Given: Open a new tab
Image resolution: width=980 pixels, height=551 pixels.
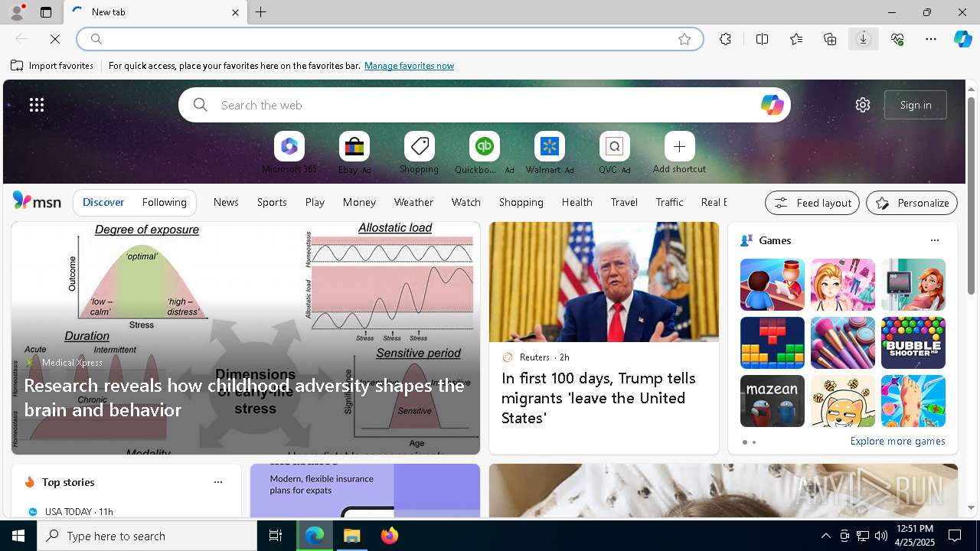Looking at the screenshot, I should (x=261, y=12).
